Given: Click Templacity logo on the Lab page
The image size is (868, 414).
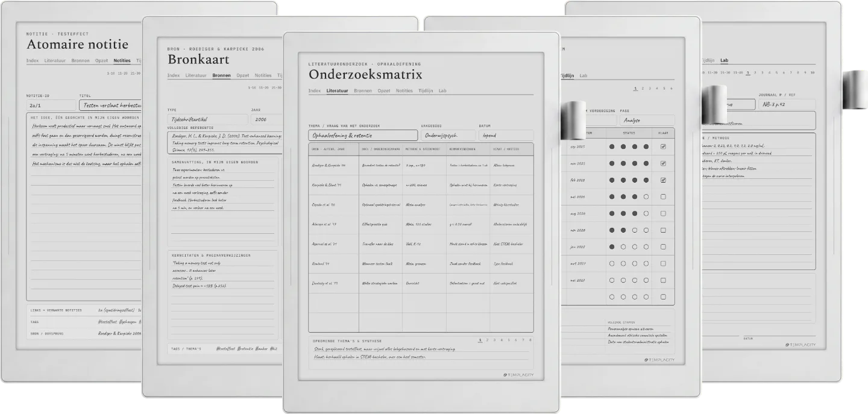Looking at the screenshot, I should click(800, 345).
